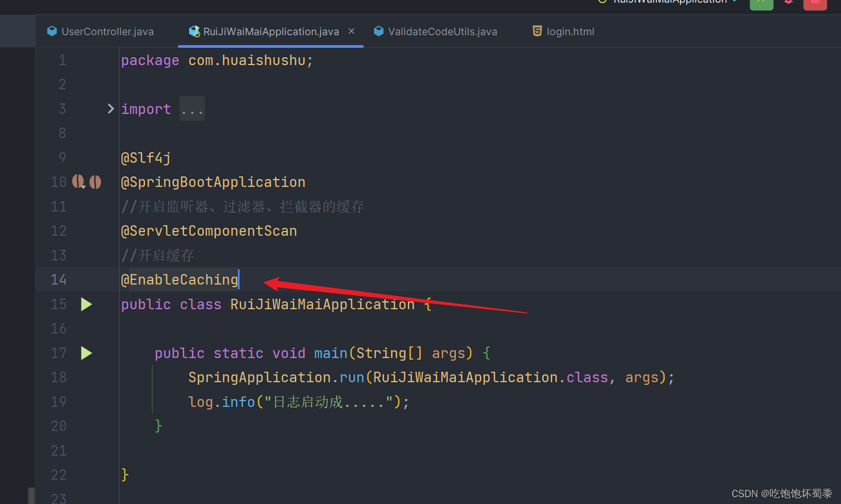Click the RuiJiWaiMaiApplication.java tab file icon
Image resolution: width=841 pixels, height=504 pixels.
tap(194, 31)
